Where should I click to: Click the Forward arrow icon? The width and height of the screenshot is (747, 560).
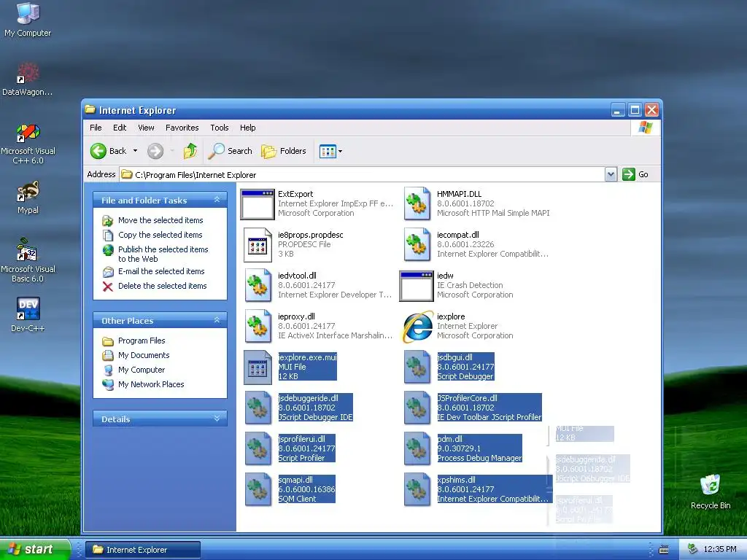point(155,151)
